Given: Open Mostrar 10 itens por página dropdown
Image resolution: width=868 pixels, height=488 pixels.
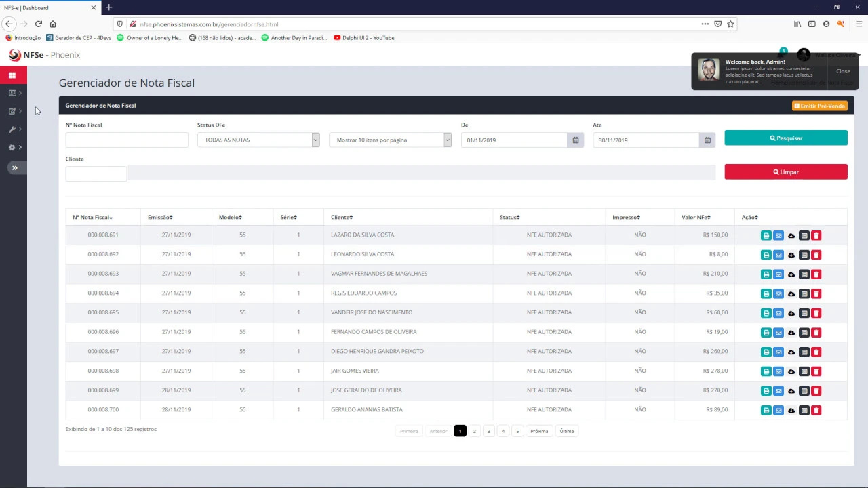Looking at the screenshot, I should (x=390, y=140).
